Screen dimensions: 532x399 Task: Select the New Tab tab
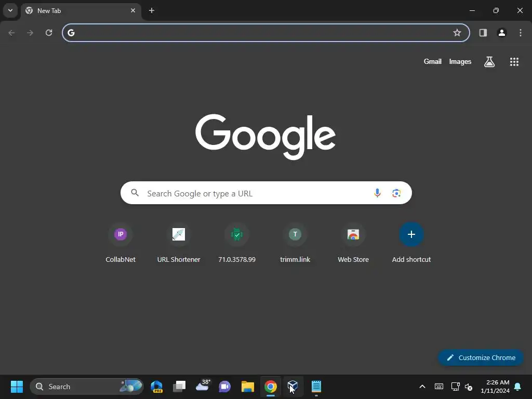[x=82, y=11]
